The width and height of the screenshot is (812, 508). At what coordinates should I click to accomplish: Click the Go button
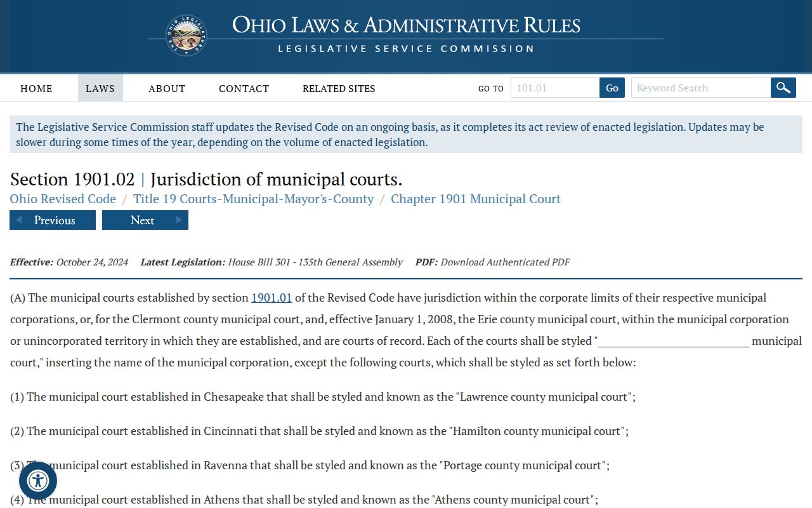coord(612,88)
